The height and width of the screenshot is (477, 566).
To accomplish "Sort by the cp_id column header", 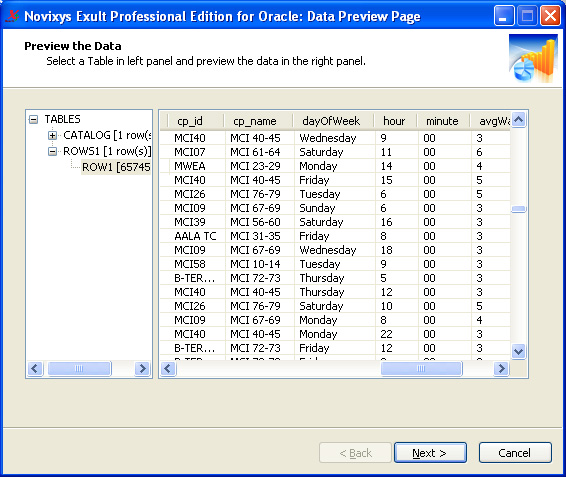I will coord(195,121).
